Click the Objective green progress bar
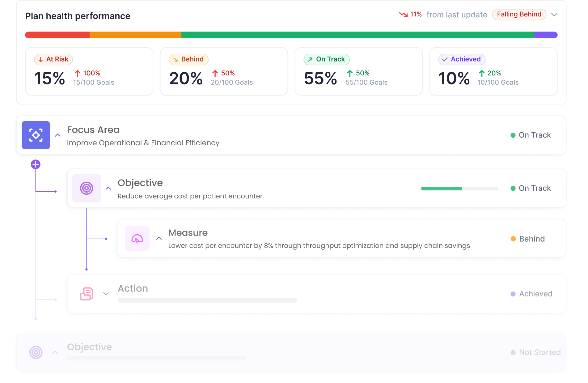 coord(441,188)
